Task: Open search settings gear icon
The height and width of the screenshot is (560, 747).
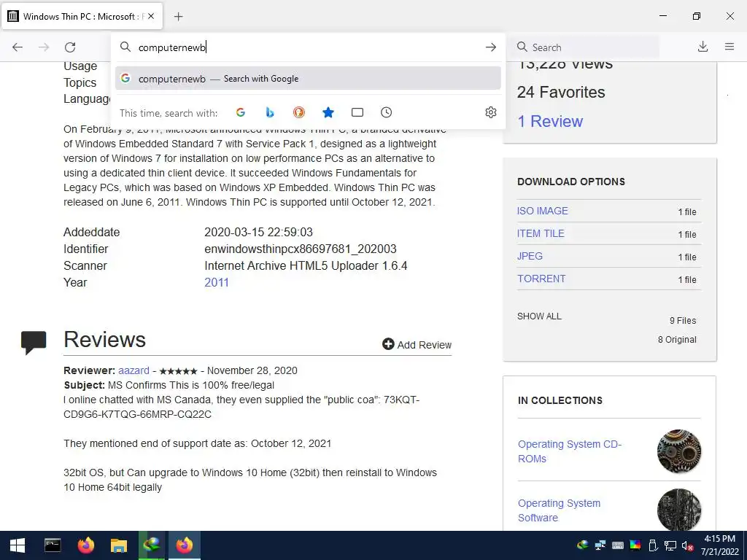Action: [491, 112]
